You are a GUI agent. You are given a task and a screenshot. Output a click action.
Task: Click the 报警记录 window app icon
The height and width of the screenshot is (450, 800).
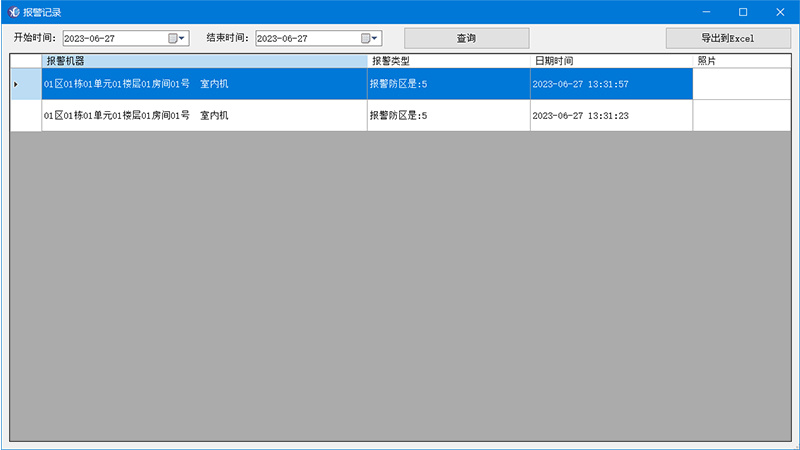14,12
